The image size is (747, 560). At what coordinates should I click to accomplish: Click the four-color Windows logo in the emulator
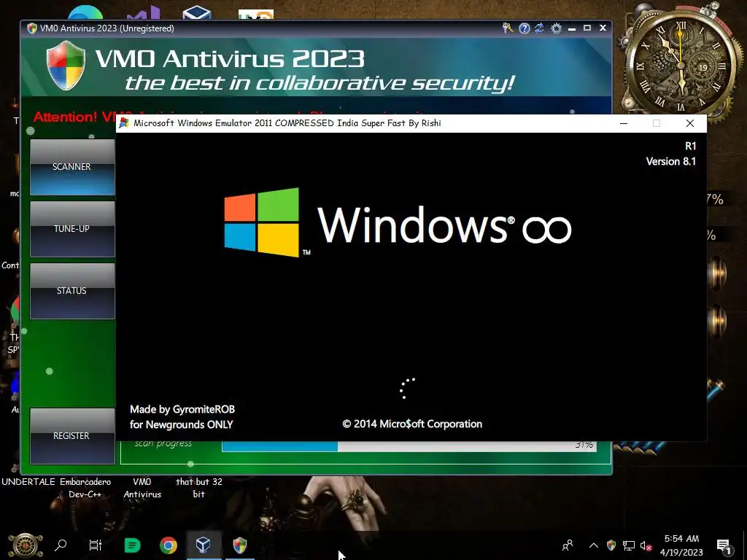(262, 222)
